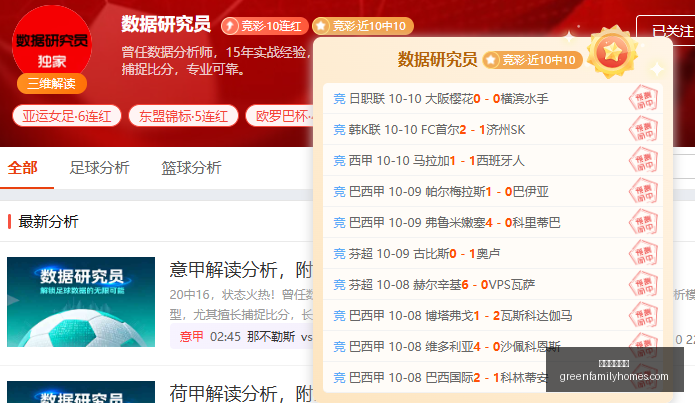Click the stamp icon on 古比斯 row
Screen dimensions: 695x403
coord(644,253)
